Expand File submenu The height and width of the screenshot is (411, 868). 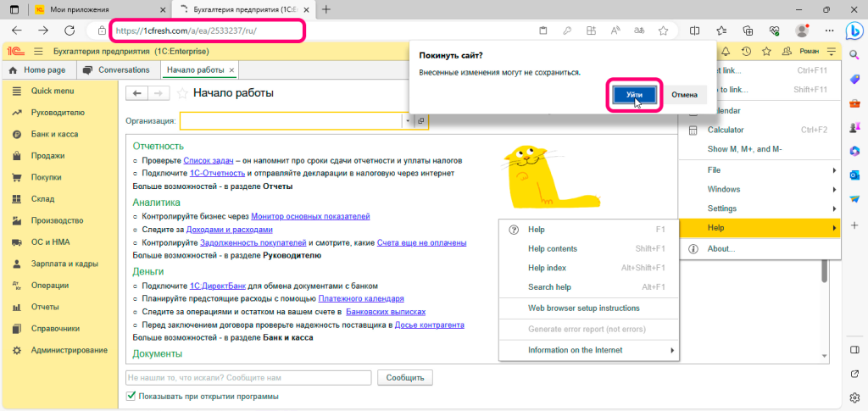coord(759,170)
